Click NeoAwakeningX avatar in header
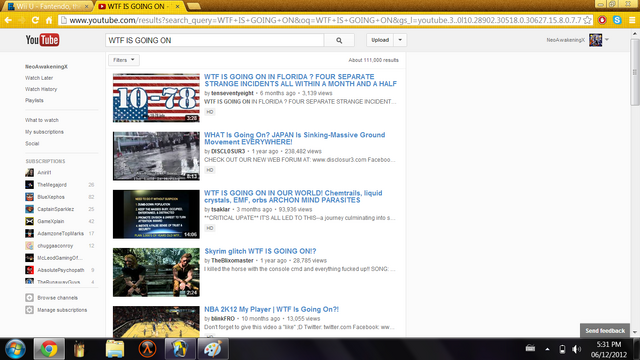 click(x=595, y=40)
